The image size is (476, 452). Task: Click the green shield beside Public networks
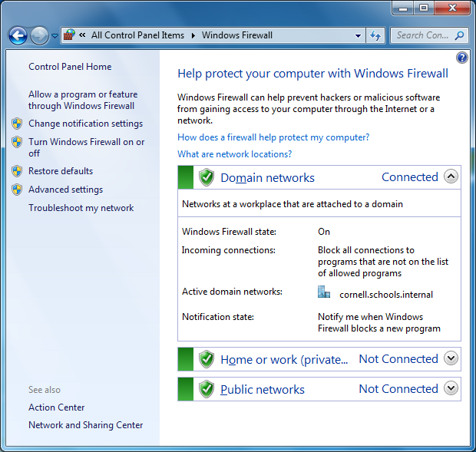[206, 389]
